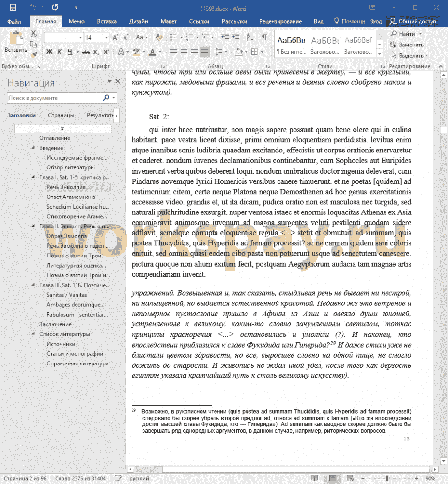Toggle italic formatting (К)
The width and height of the screenshot is (448, 484).
(x=59, y=52)
